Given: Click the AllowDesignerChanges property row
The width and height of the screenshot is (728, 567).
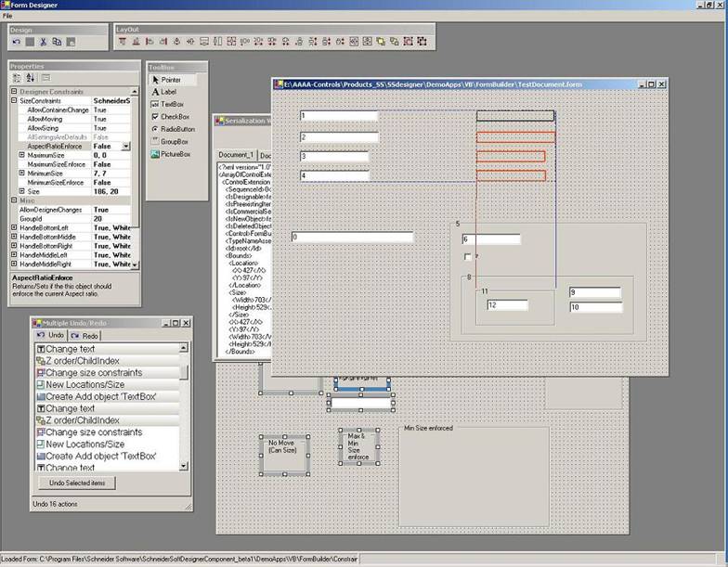Looking at the screenshot, I should pos(71,210).
